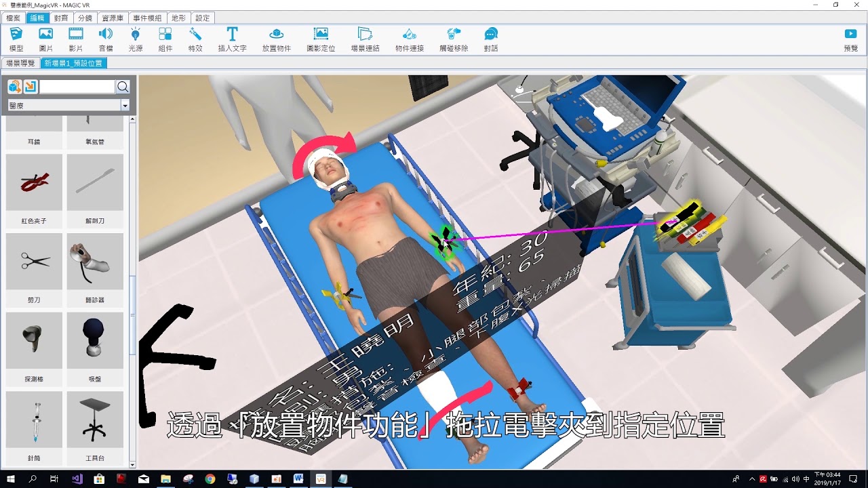Click the orange cube icon in asset panel
Image resolution: width=868 pixels, height=488 pixels.
[14, 87]
